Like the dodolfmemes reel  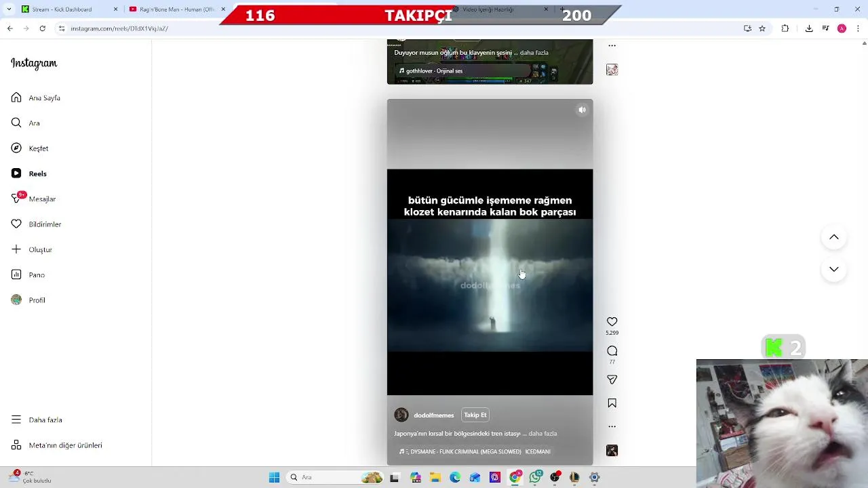pyautogui.click(x=612, y=322)
